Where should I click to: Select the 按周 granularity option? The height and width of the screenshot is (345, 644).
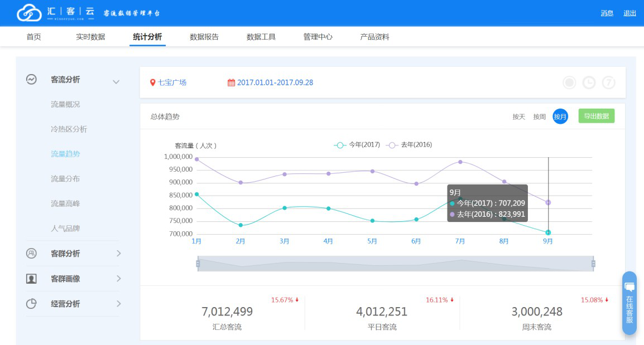pos(539,116)
